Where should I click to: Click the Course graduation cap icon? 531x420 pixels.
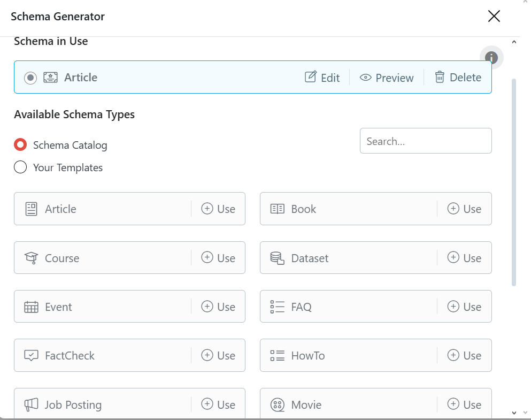[x=31, y=258]
